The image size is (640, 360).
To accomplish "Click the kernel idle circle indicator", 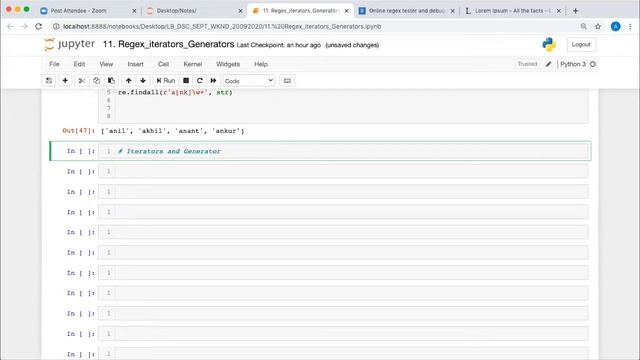I will tap(593, 64).
